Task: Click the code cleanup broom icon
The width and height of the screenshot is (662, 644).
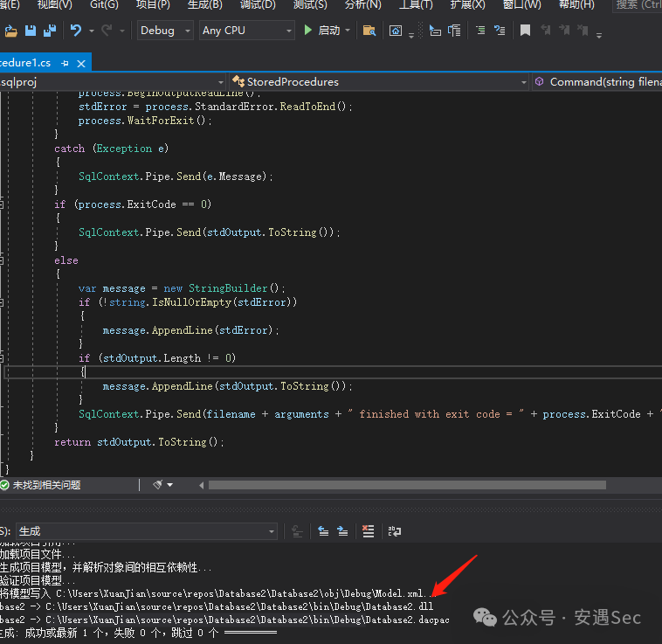Action: (x=158, y=485)
